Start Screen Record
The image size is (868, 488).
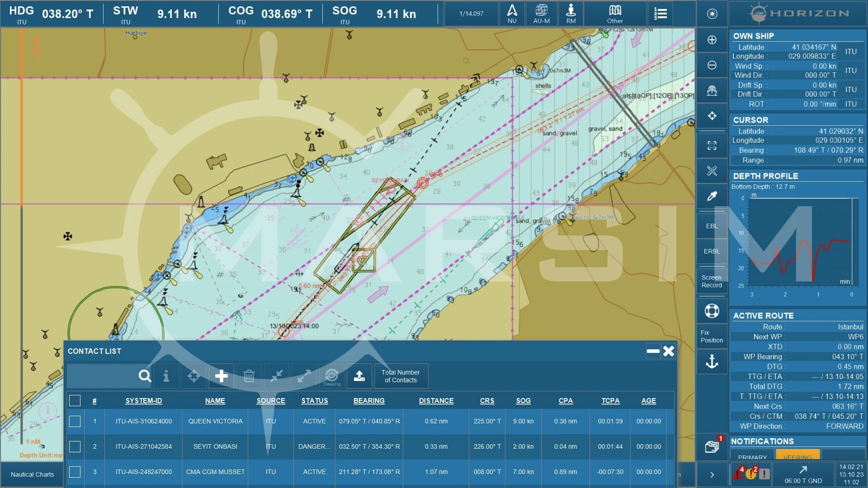click(x=712, y=281)
